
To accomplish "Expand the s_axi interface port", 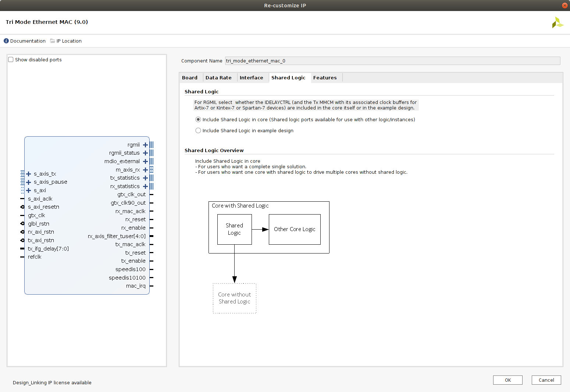I will point(28,190).
